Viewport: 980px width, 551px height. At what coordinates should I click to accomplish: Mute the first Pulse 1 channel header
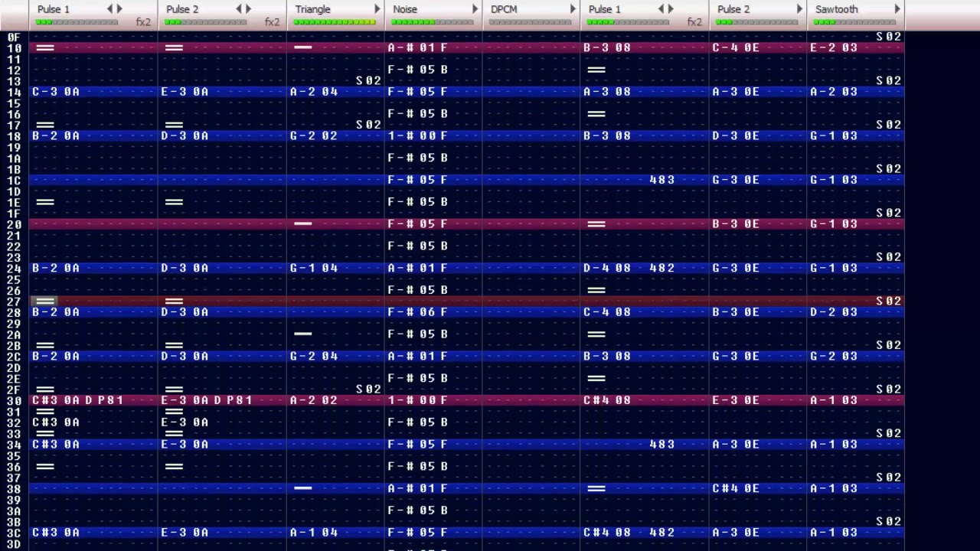(53, 9)
